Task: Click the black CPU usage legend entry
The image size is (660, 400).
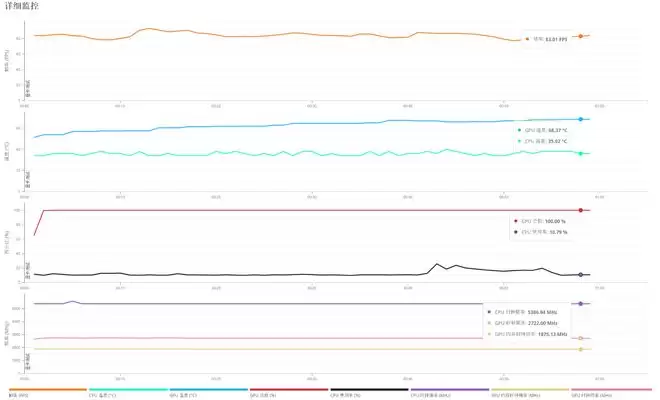Action: pyautogui.click(x=369, y=394)
